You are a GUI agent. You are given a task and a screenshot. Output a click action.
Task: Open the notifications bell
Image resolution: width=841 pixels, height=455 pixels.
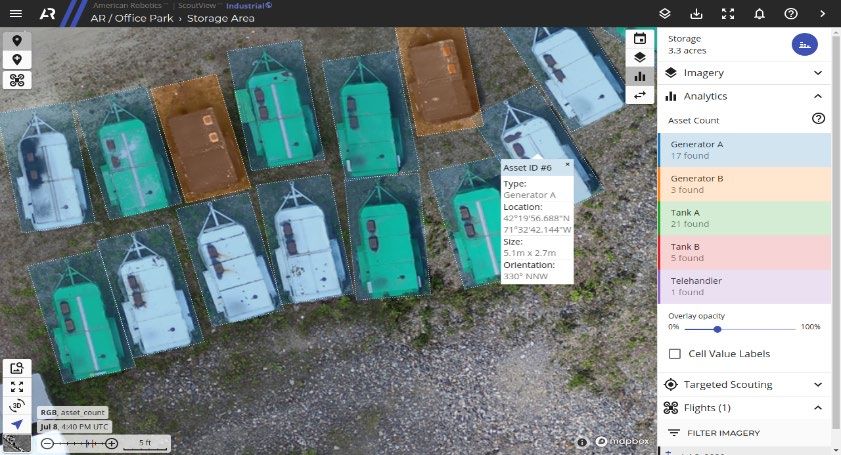[759, 14]
